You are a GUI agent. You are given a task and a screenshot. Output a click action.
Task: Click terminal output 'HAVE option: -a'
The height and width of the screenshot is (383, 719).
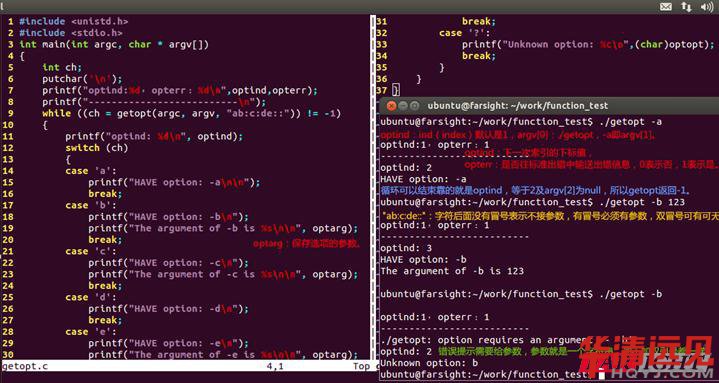(423, 179)
